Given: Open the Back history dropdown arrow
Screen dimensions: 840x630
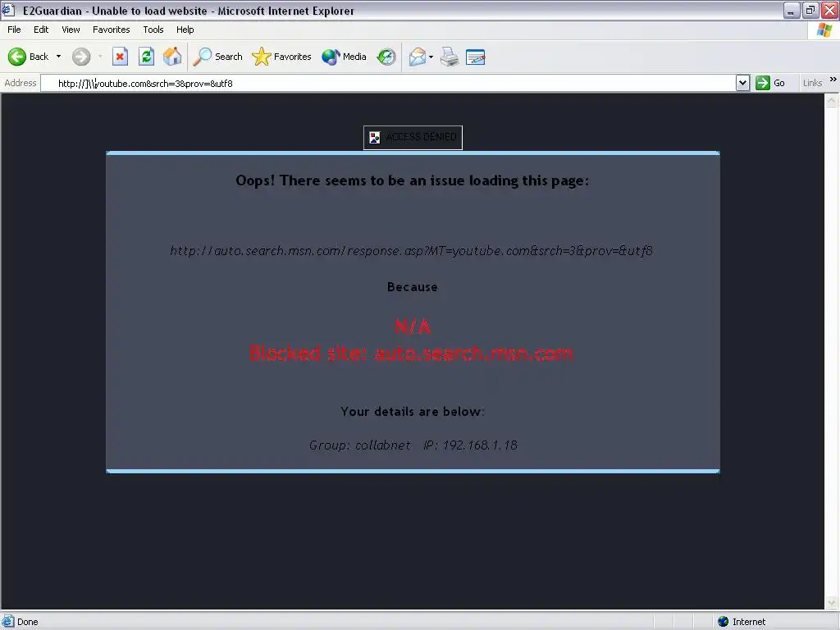Looking at the screenshot, I should (58, 57).
